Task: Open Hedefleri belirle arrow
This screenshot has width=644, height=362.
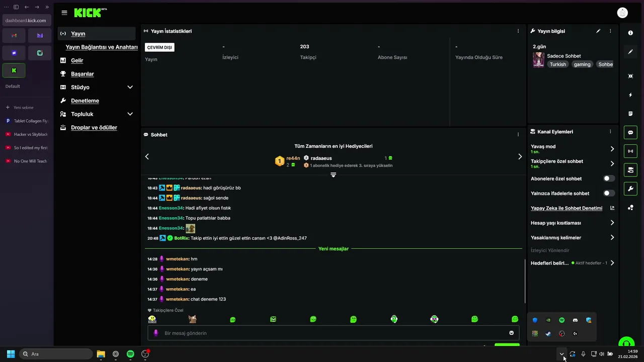Action: tap(612, 263)
